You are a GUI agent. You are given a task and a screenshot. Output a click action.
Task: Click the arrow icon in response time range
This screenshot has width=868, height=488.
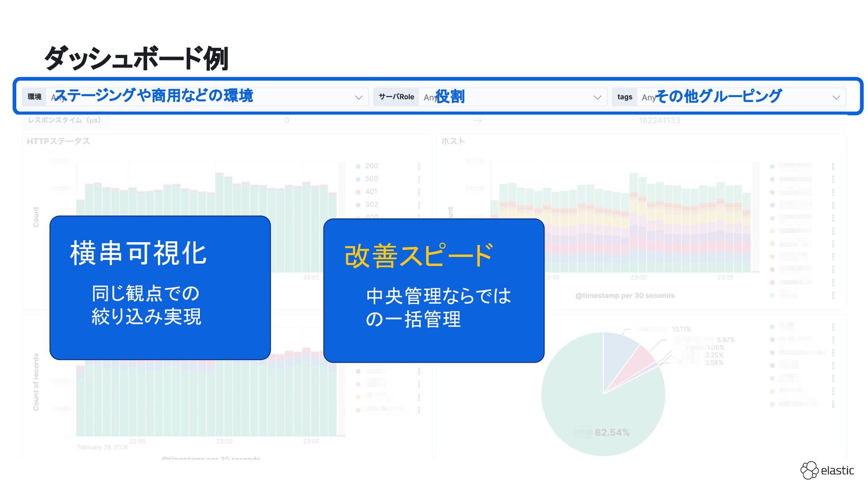pyautogui.click(x=478, y=121)
